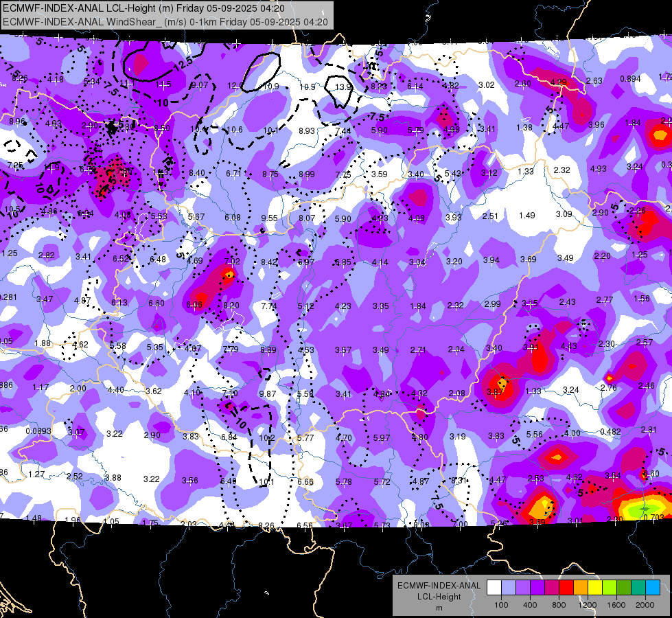Click the WindShear 0-1km title line
Screen dimensions: 672x618
165,22
